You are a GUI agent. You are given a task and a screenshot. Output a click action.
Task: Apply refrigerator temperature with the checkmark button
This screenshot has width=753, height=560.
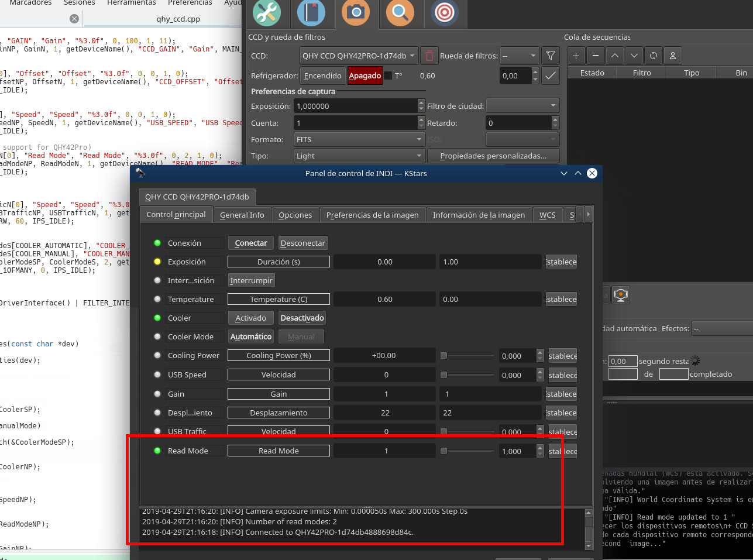coord(551,75)
